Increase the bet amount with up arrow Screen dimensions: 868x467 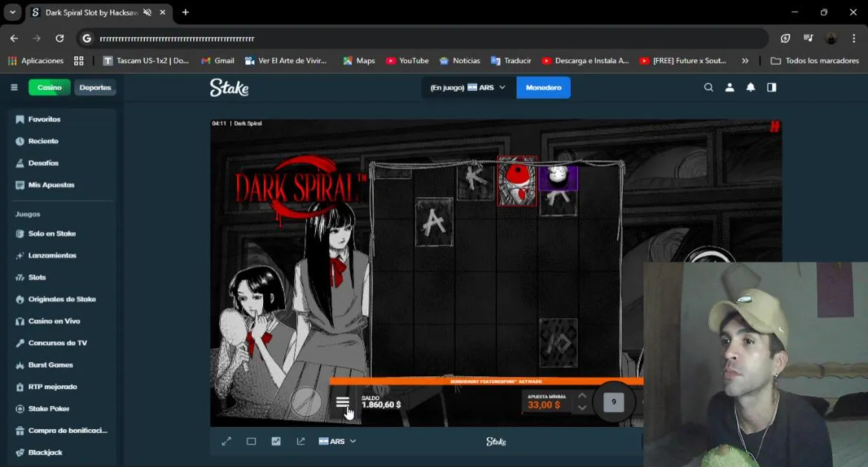pyautogui.click(x=581, y=396)
